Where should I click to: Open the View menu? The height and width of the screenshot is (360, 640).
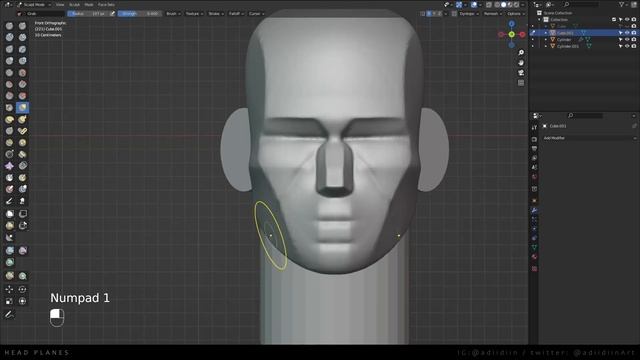coord(60,4)
